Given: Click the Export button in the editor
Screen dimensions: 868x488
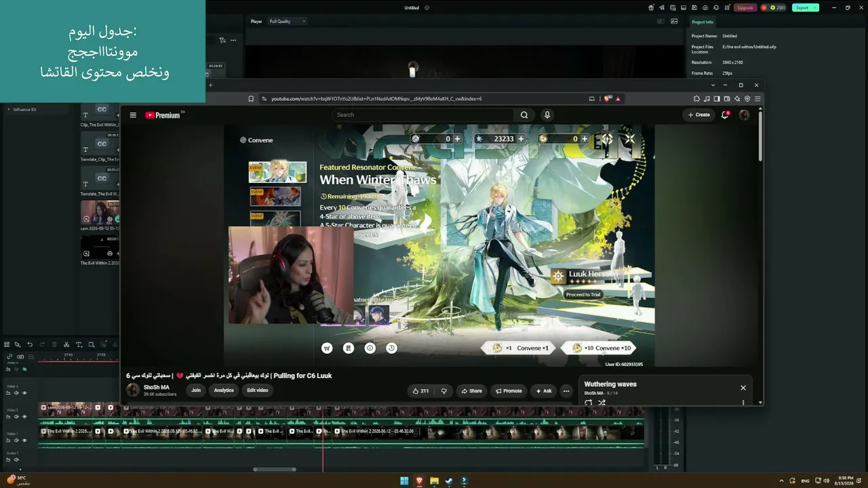Looking at the screenshot, I should point(805,8).
